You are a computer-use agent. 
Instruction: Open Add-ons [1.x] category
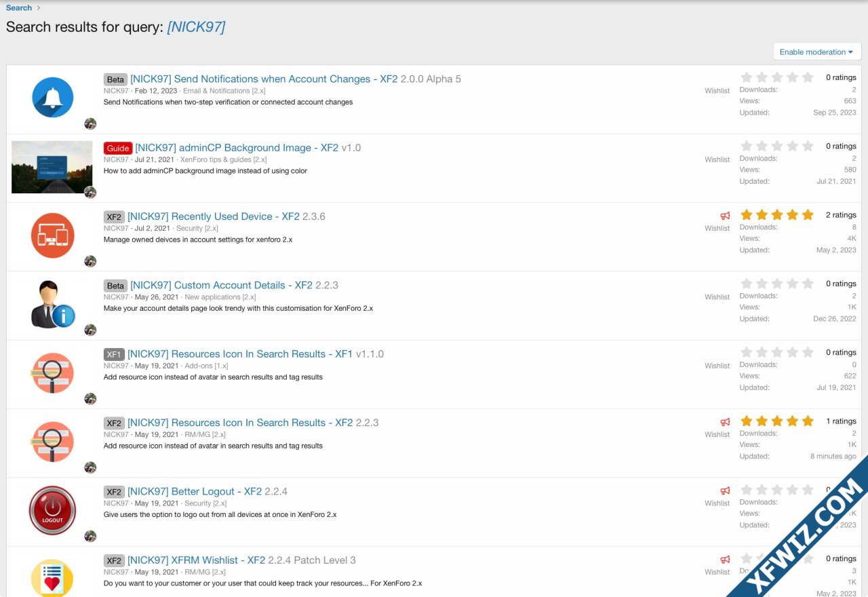coord(206,366)
